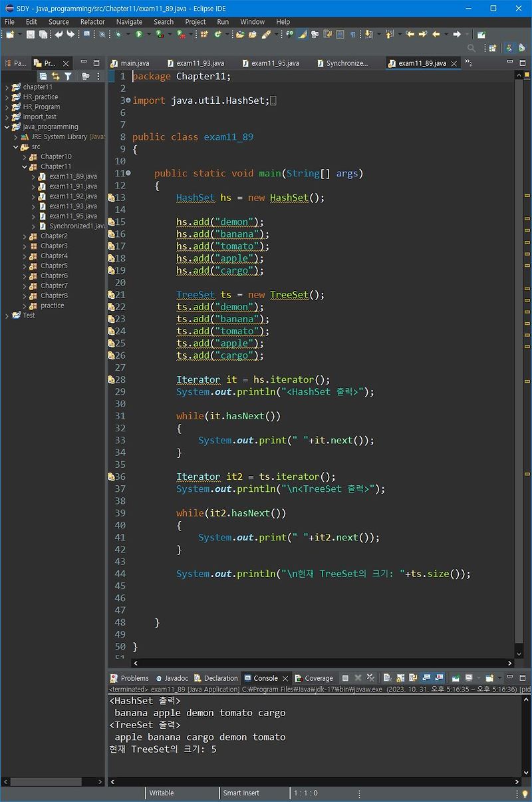This screenshot has height=802, width=532.
Task: Open the Refactor menu
Action: coord(92,22)
